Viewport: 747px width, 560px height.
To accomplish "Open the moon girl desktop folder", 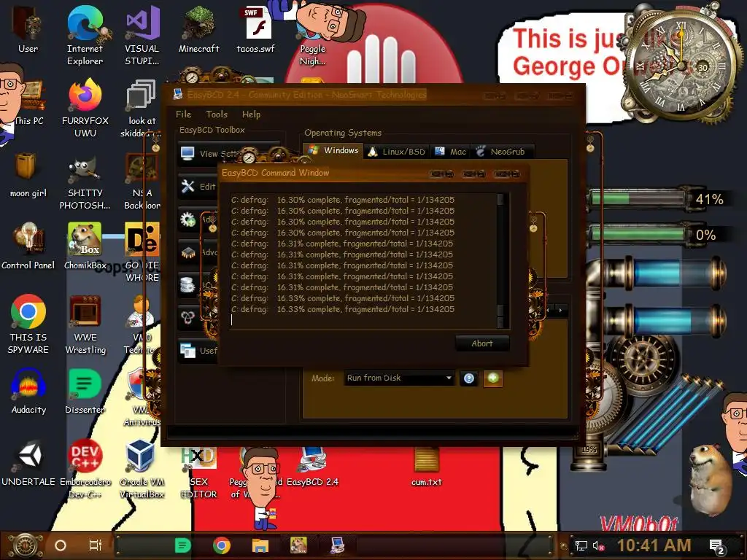I will [28, 174].
